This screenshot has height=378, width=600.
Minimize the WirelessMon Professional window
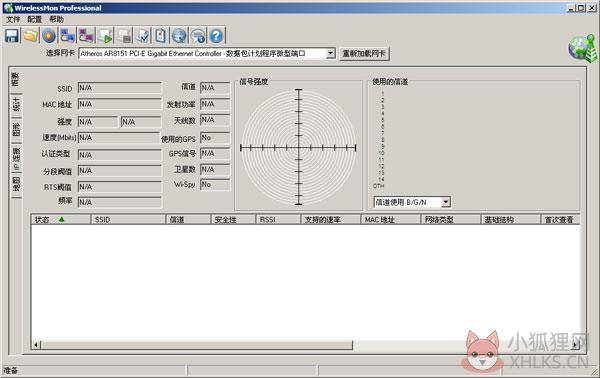571,8
